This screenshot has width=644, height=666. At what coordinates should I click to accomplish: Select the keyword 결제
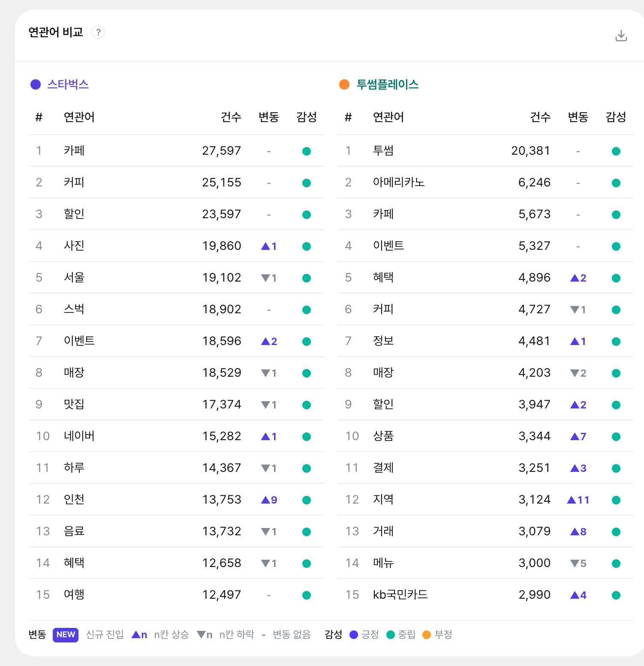(x=383, y=468)
